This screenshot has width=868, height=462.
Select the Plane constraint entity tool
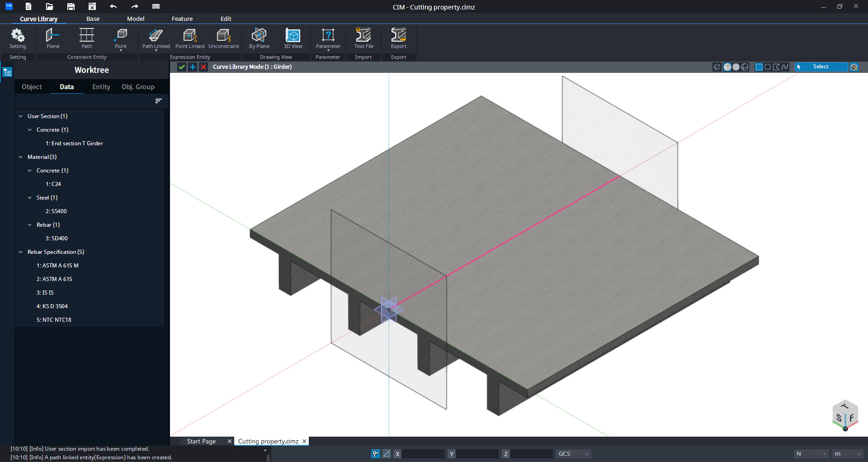pyautogui.click(x=53, y=38)
